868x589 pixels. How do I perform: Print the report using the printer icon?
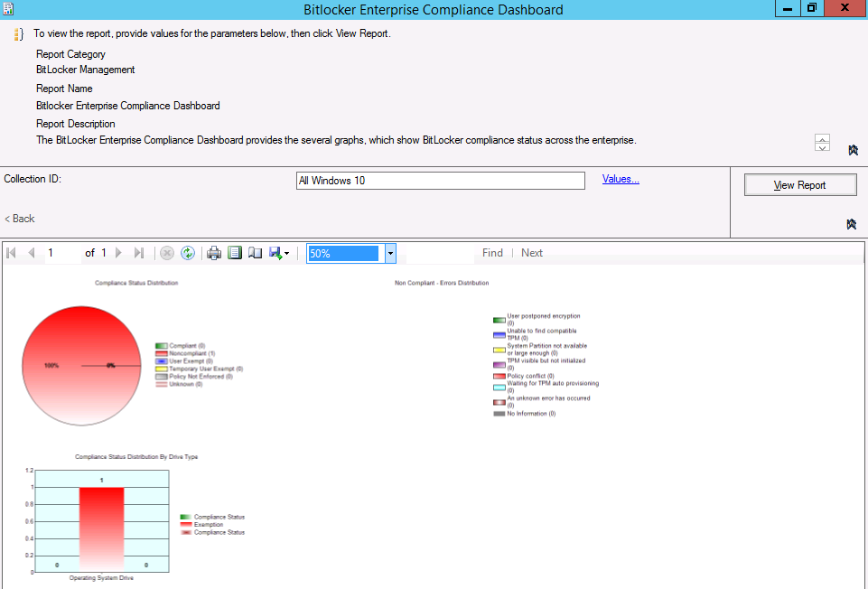(x=214, y=253)
